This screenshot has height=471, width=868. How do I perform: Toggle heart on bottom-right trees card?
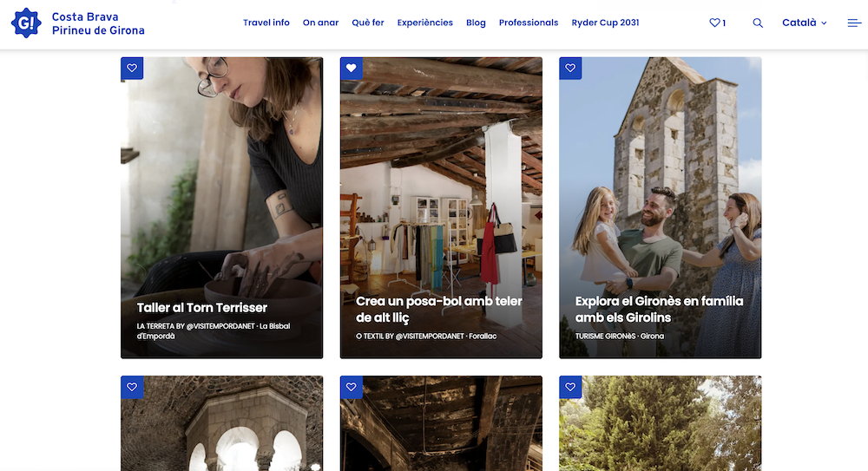point(570,387)
